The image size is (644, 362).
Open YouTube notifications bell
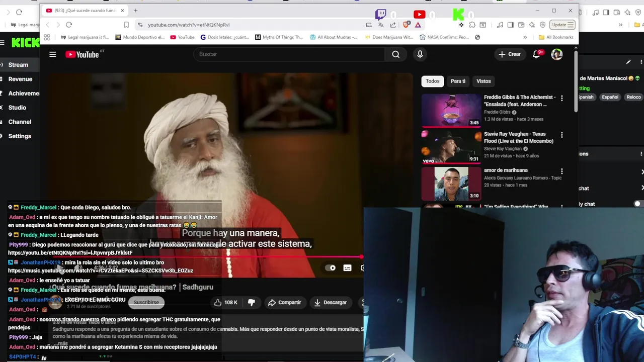tap(536, 54)
